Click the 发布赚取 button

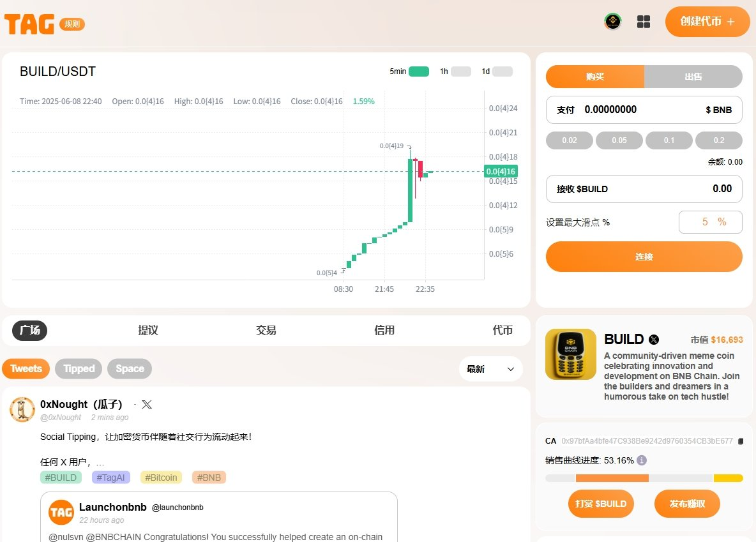pos(687,504)
